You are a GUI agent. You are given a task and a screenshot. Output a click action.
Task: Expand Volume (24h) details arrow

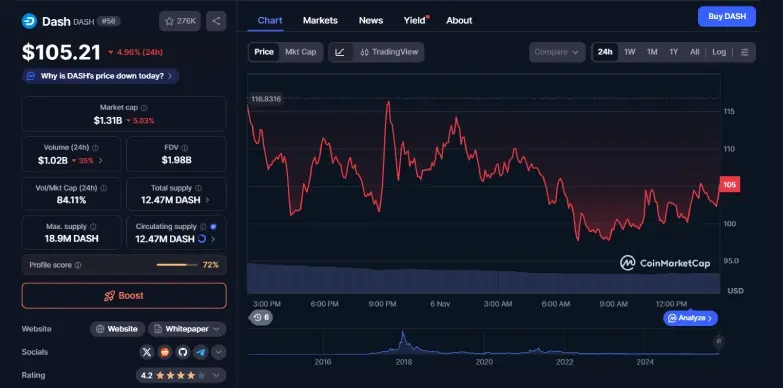click(x=100, y=161)
